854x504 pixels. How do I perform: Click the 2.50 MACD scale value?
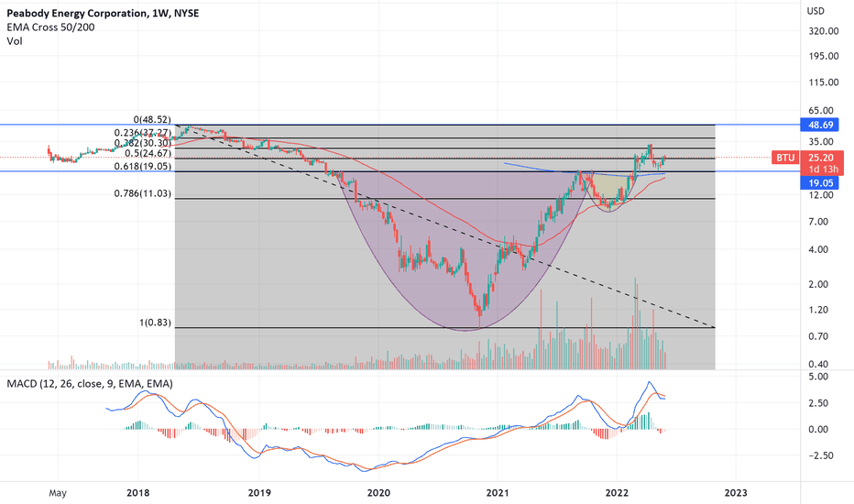818,403
